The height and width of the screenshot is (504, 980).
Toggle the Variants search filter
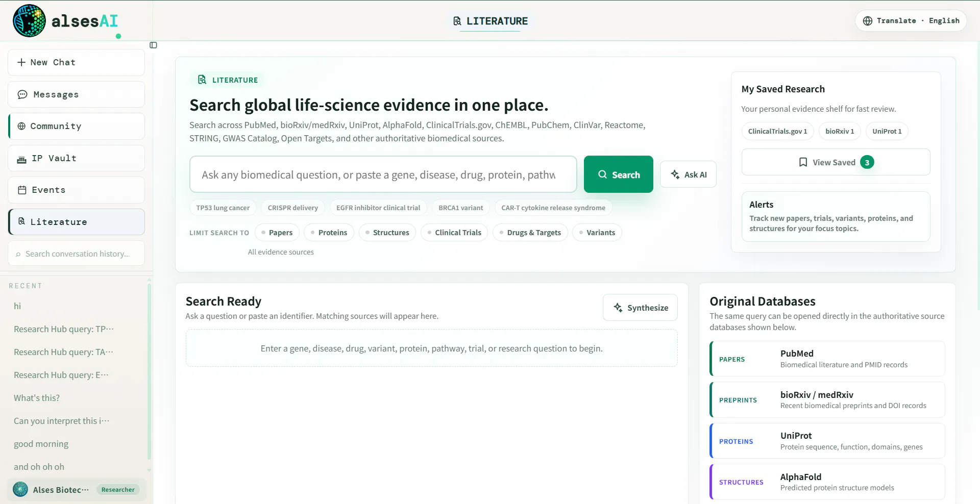coord(597,233)
